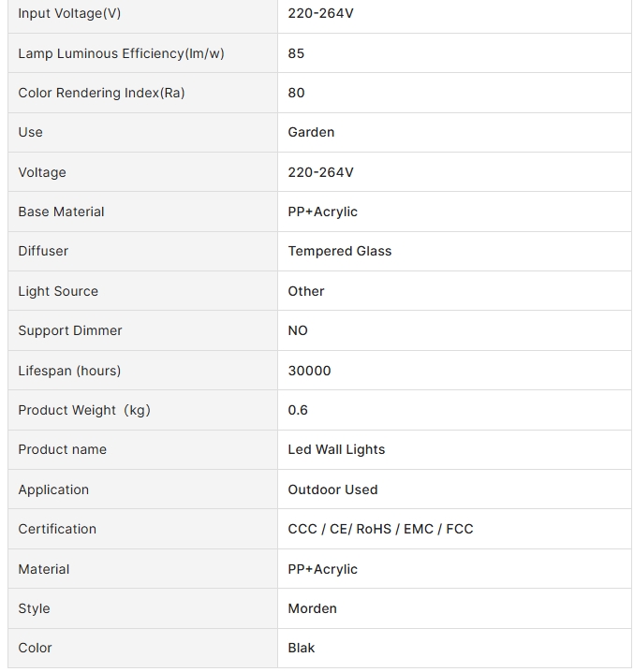The height and width of the screenshot is (672, 634).
Task: Click the Product Weight (kg) label
Action: 84,411
